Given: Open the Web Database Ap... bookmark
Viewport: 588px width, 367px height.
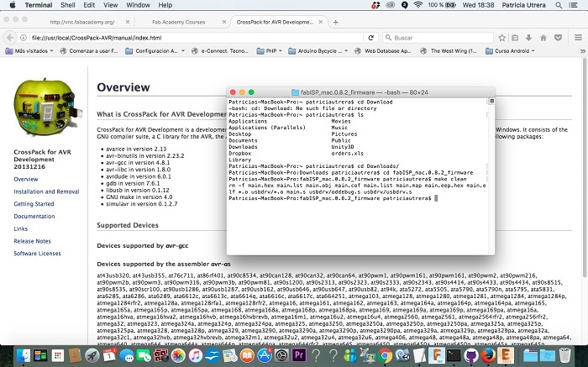Looking at the screenshot, I should click(383, 51).
